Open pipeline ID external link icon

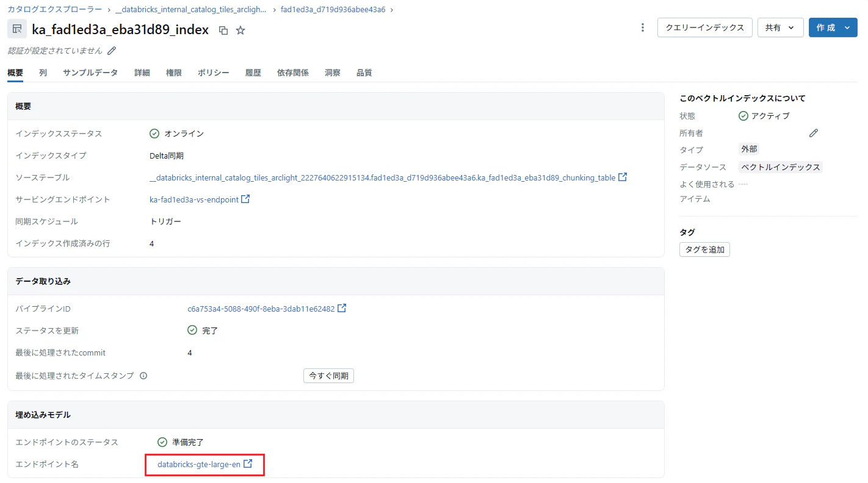point(342,308)
